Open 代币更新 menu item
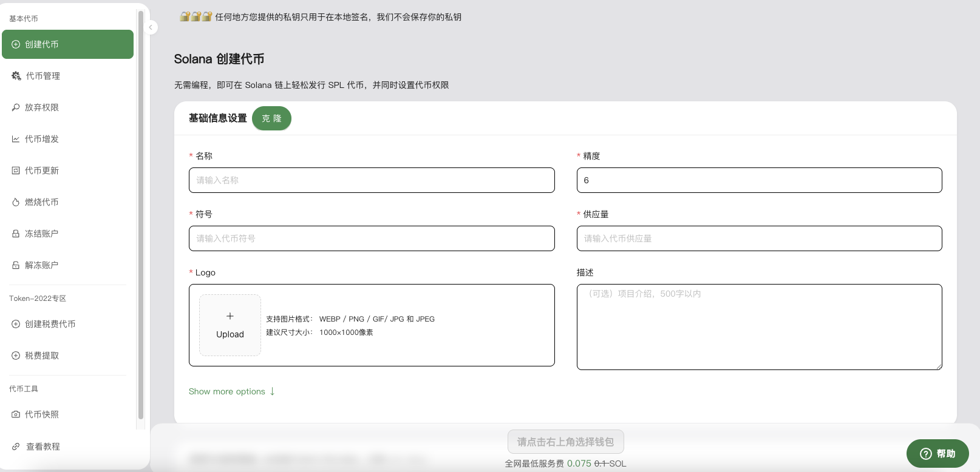This screenshot has height=472, width=980. (x=67, y=170)
